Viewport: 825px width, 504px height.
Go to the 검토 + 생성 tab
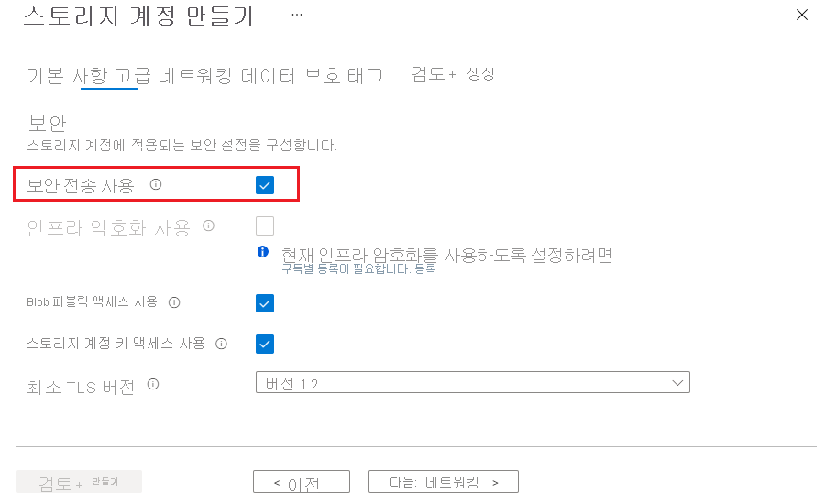pyautogui.click(x=453, y=75)
